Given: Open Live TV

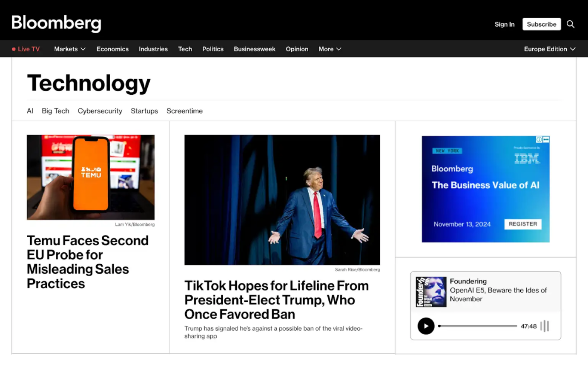Looking at the screenshot, I should (x=26, y=49).
